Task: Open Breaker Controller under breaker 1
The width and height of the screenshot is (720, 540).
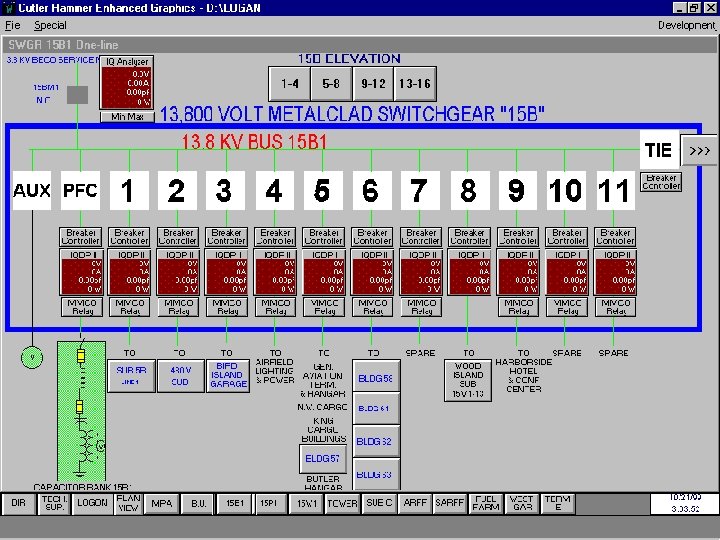Action: point(129,236)
